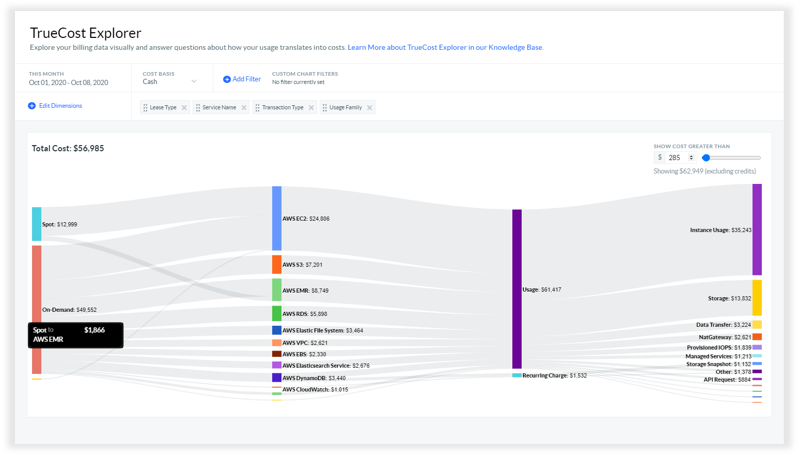Screen dimensions: 799x455
Task: Remove the Transaction Type dimension chip
Action: pyautogui.click(x=311, y=108)
